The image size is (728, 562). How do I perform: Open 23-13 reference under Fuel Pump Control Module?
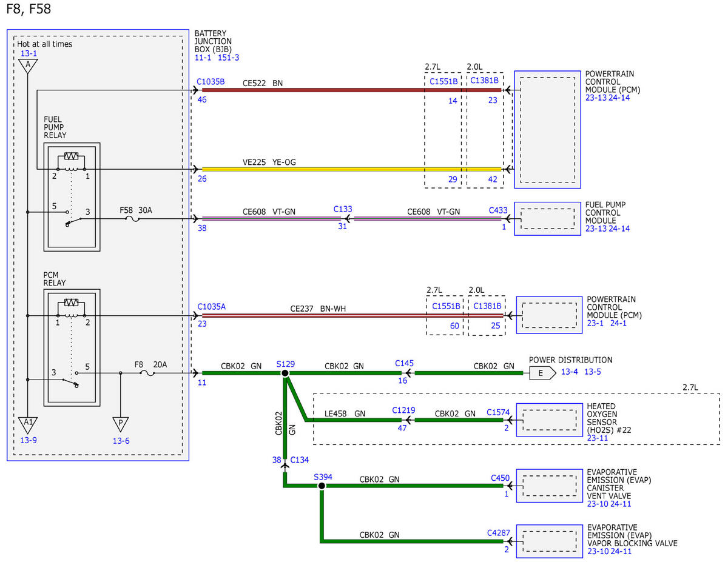coord(596,229)
